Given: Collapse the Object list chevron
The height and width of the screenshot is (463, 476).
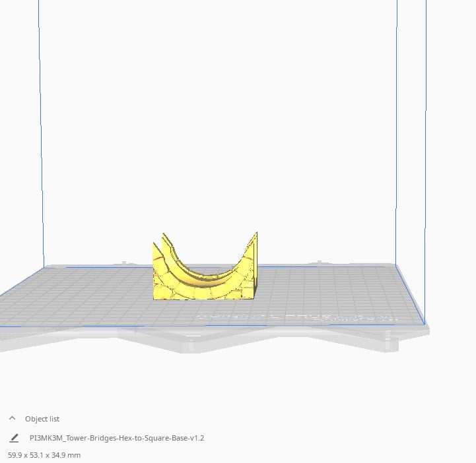Looking at the screenshot, I should click(x=13, y=419).
